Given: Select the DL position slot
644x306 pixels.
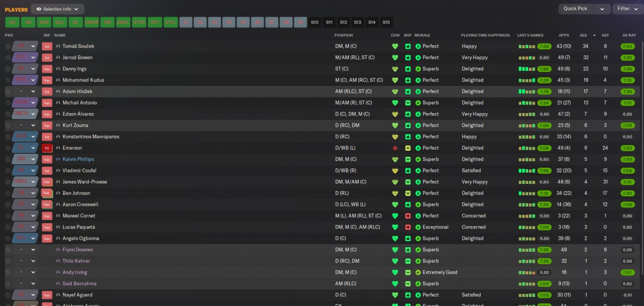Looking at the screenshot, I should [75, 22].
